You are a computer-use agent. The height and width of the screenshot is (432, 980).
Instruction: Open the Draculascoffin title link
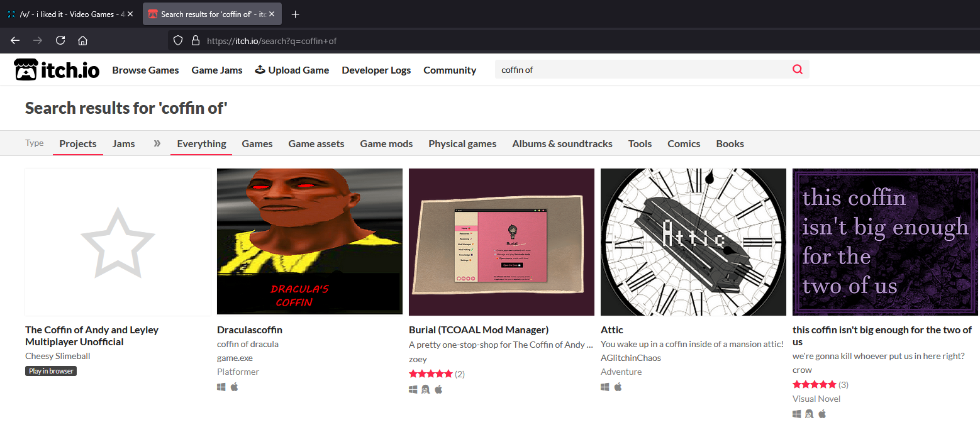tap(250, 330)
